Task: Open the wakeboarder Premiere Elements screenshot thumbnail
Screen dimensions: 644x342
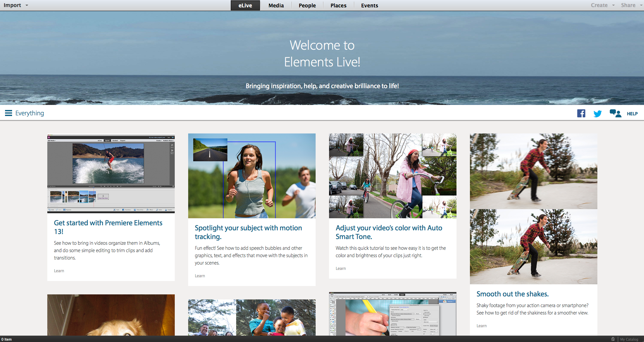Action: (x=111, y=173)
